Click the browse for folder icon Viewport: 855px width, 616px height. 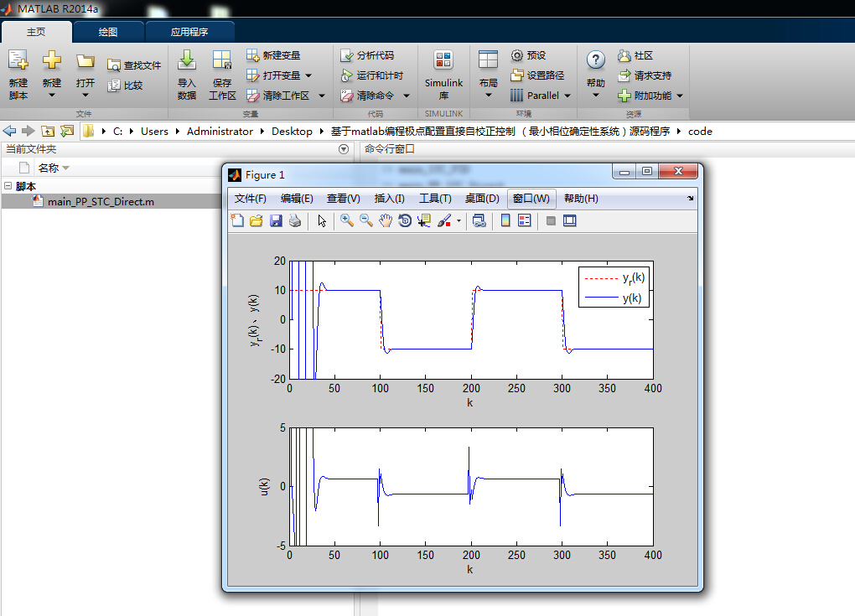click(67, 132)
